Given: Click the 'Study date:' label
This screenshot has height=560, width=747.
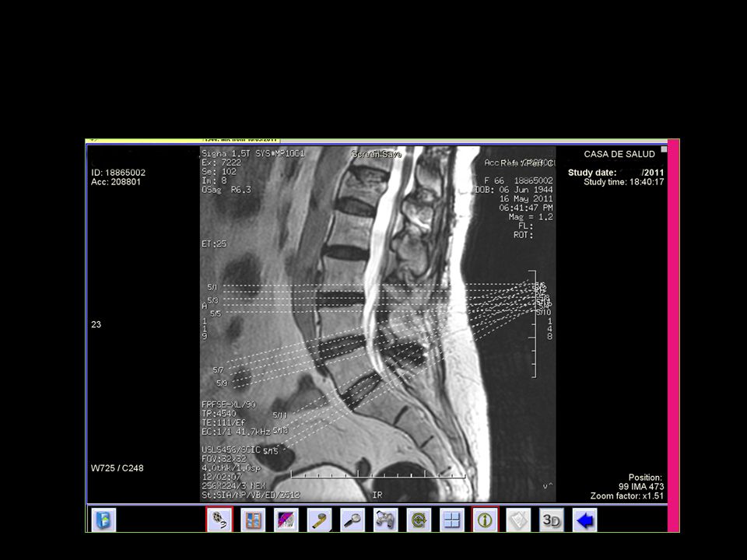Looking at the screenshot, I should 592,173.
